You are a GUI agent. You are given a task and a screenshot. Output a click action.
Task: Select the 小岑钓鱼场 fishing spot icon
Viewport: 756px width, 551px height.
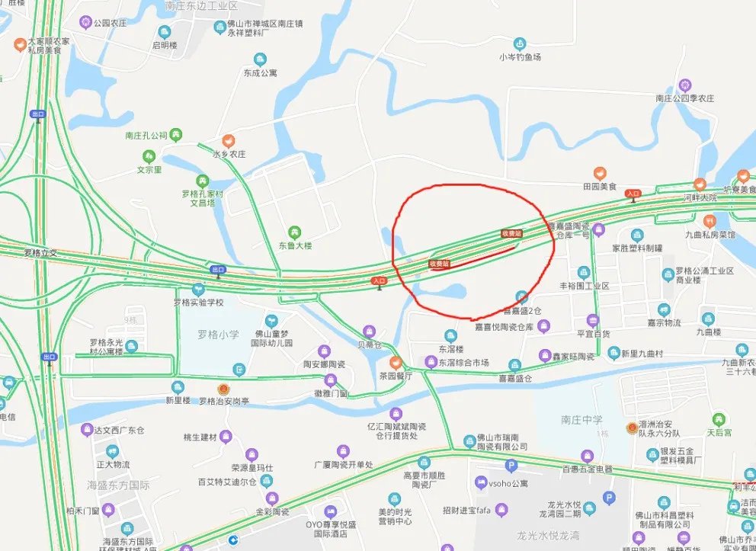click(519, 45)
